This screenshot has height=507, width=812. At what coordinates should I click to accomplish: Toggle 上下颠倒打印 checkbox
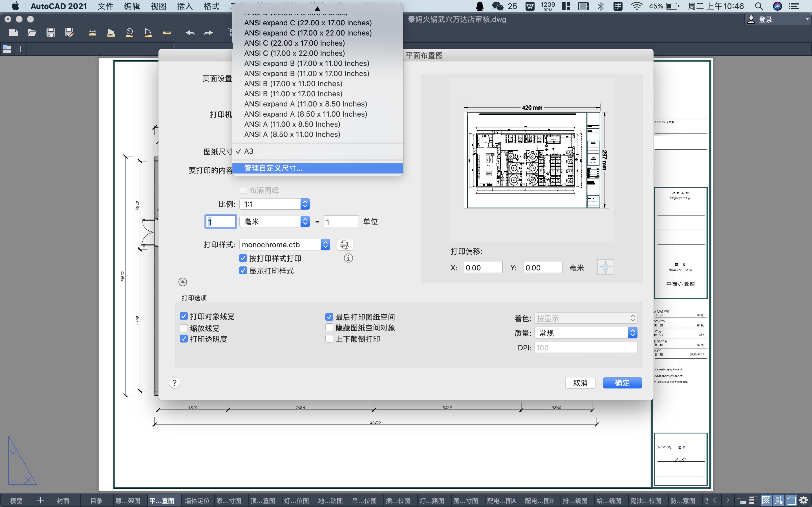coord(329,339)
